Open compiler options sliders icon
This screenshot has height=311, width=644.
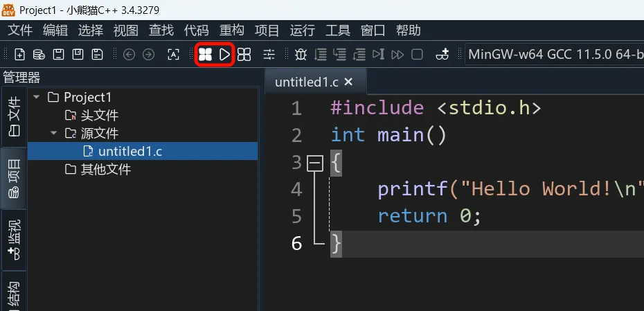[268, 54]
